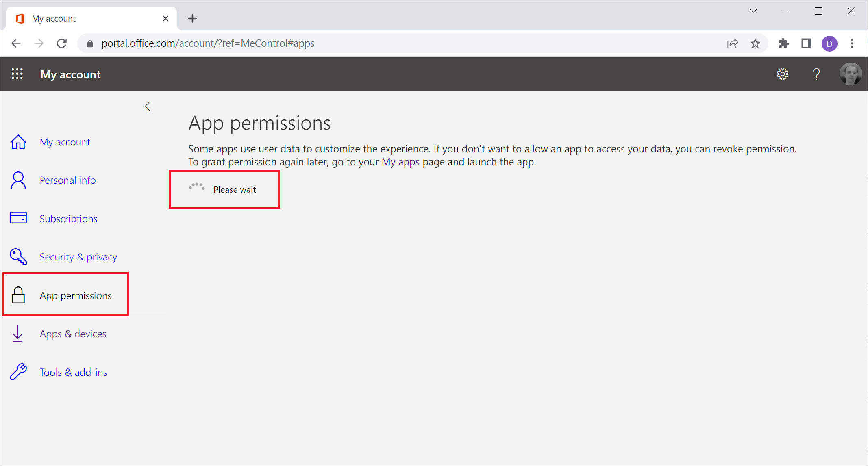This screenshot has width=868, height=466.
Task: Open the tab search dropdown arrow
Action: (753, 11)
